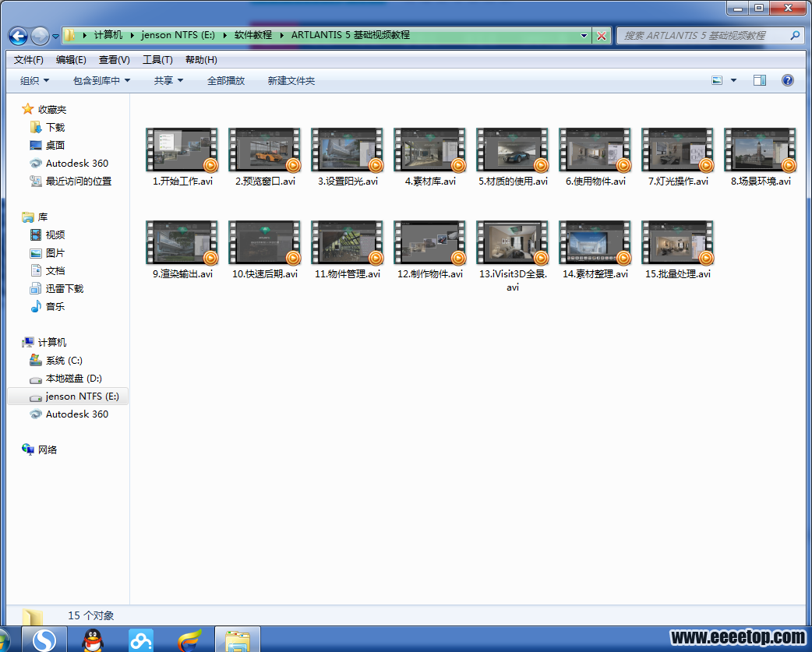The image size is (812, 652).
Task: Click 计算机 in the address breadcrumb
Action: click(108, 35)
